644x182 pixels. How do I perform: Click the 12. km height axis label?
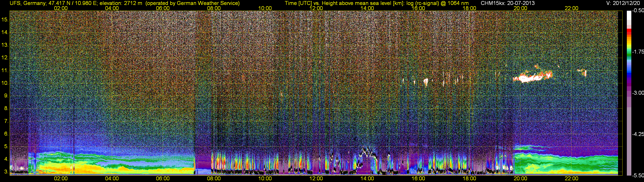tap(5, 58)
